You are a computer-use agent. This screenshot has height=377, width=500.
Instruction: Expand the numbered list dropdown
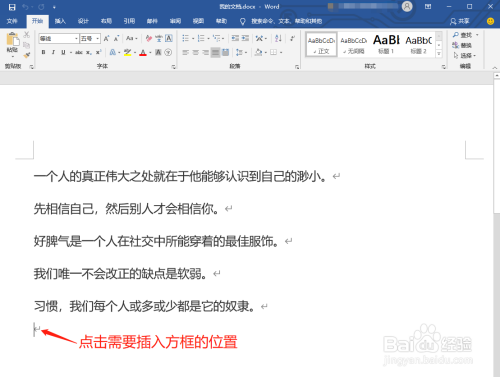(x=208, y=39)
